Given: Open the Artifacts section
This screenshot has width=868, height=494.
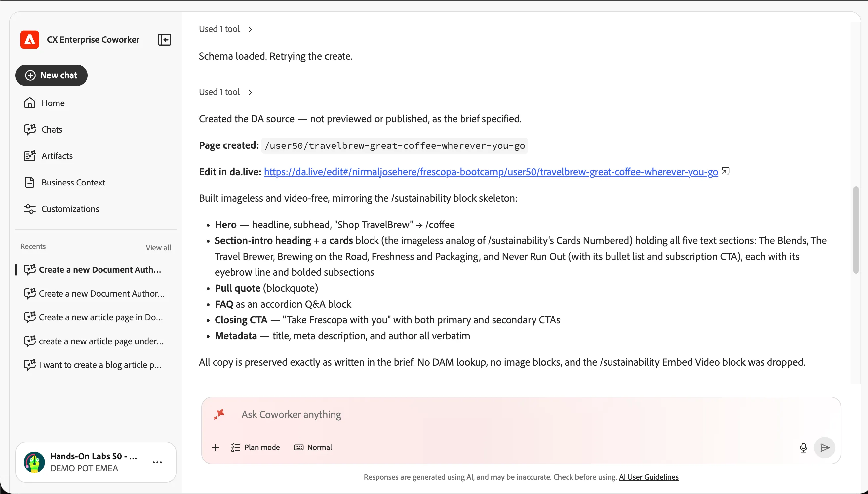Looking at the screenshot, I should pyautogui.click(x=57, y=156).
